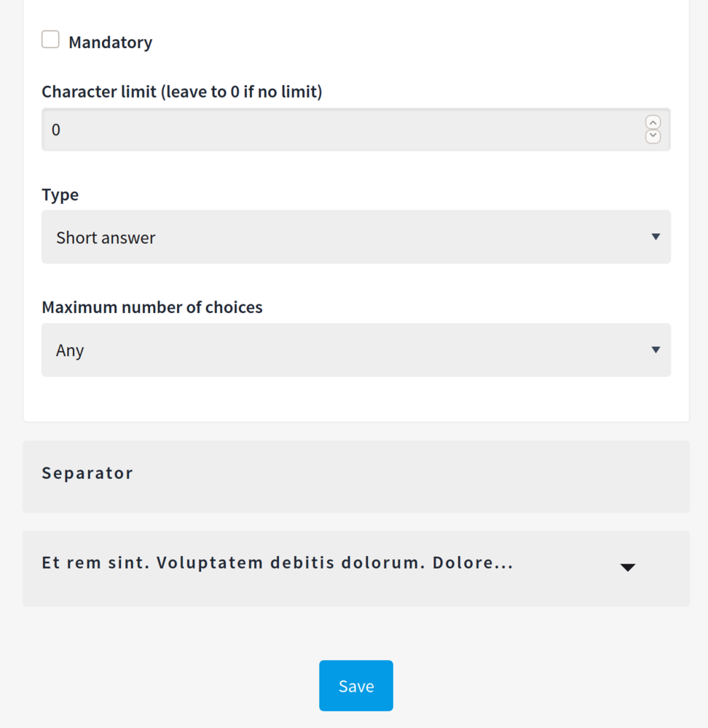
Task: Select the Separator section header
Action: [x=355, y=477]
